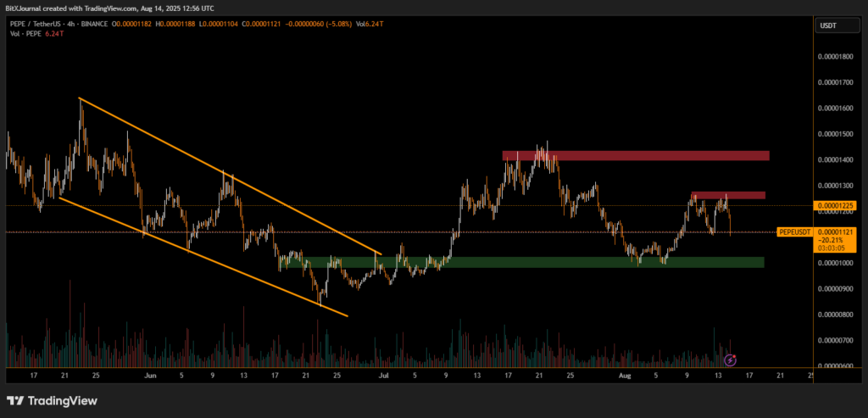Click the PEPEUSDT current price tag
Image resolution: width=868 pixels, height=418 pixels.
point(795,231)
